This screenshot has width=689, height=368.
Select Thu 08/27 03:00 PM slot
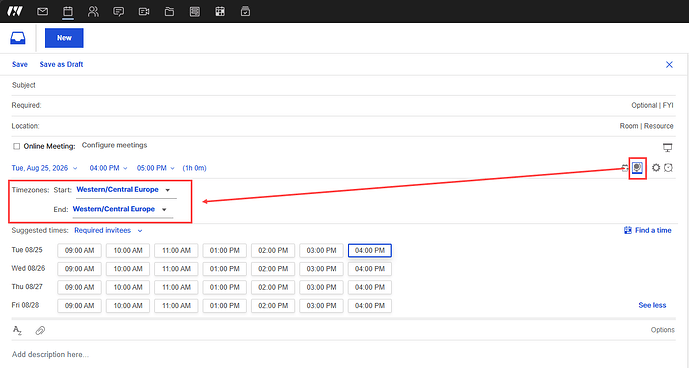[x=322, y=288]
